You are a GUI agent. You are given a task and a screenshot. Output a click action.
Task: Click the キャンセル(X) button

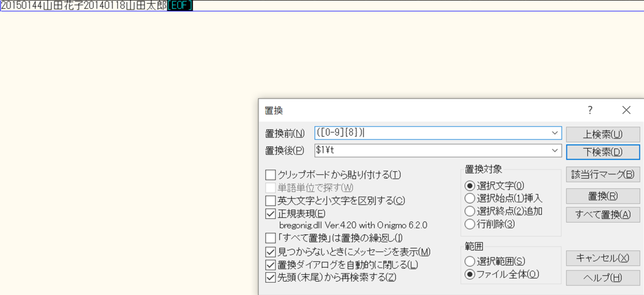point(603,258)
